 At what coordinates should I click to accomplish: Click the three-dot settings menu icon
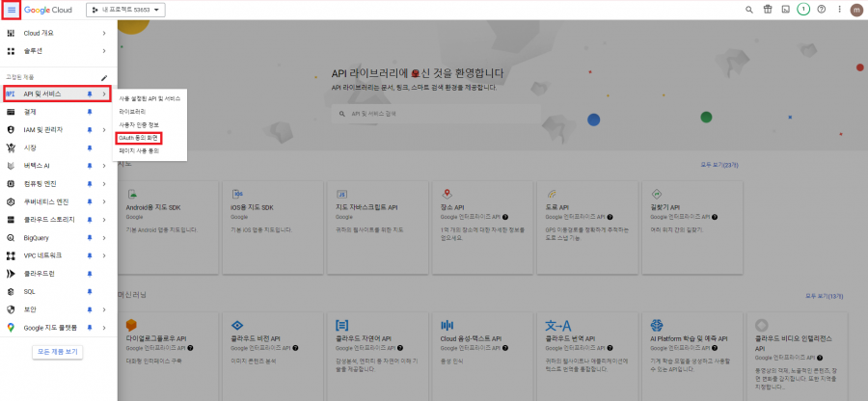pos(838,10)
